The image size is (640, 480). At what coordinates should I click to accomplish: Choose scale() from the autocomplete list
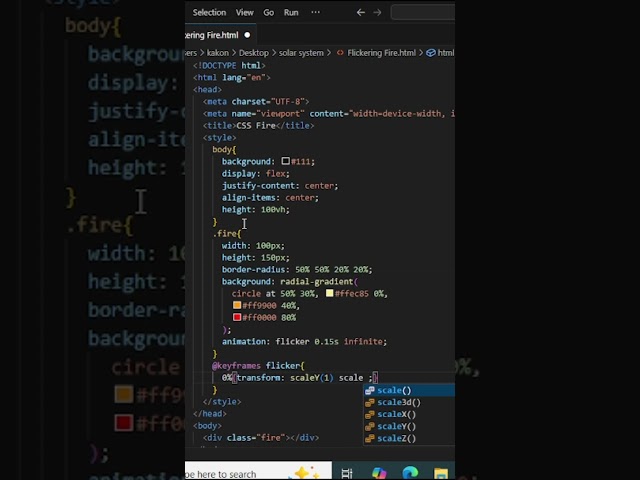pos(409,390)
